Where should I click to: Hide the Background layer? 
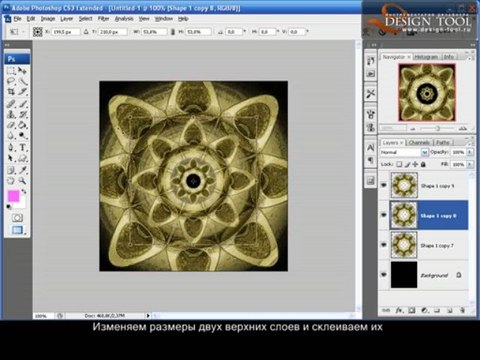point(384,275)
